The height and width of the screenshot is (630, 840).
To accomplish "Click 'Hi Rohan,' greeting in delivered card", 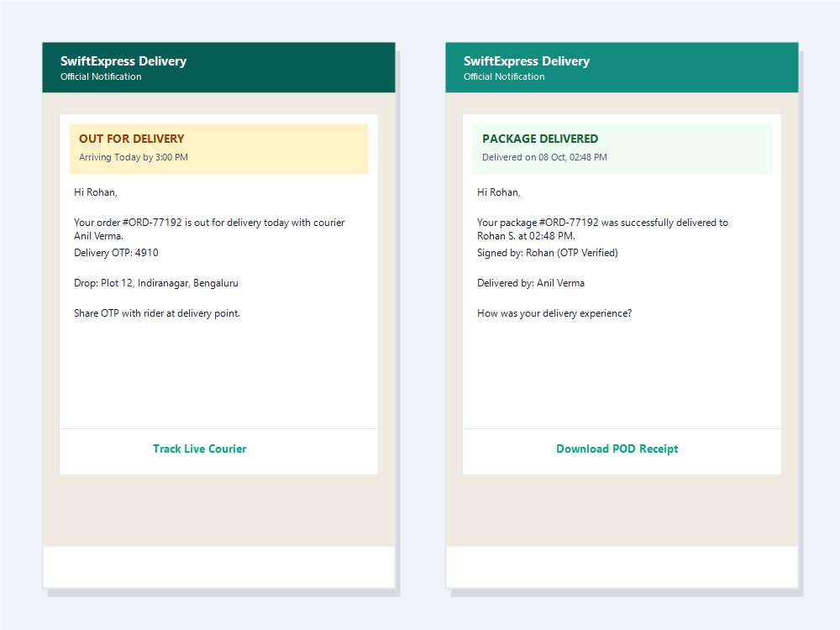I will [499, 192].
